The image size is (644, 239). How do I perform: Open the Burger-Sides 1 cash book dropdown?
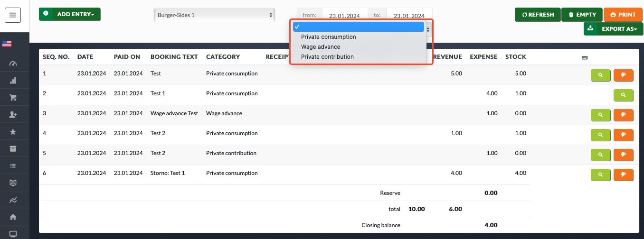214,15
